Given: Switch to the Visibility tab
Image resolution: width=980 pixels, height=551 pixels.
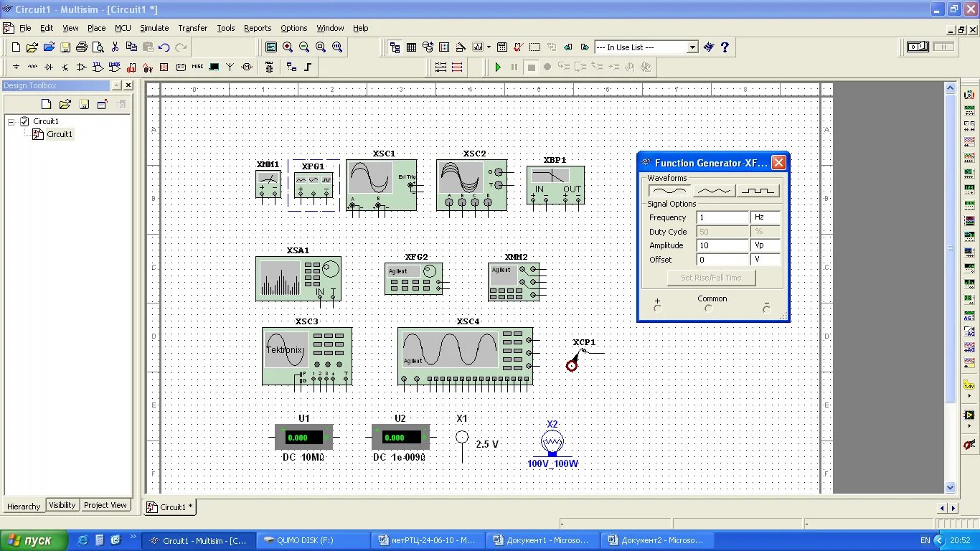Looking at the screenshot, I should [62, 505].
